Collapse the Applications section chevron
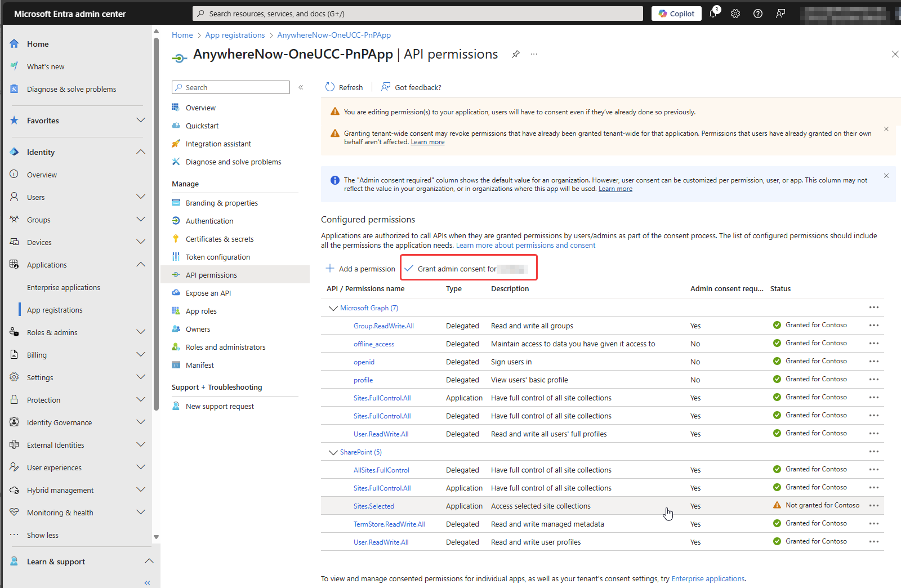The height and width of the screenshot is (588, 901). tap(141, 264)
